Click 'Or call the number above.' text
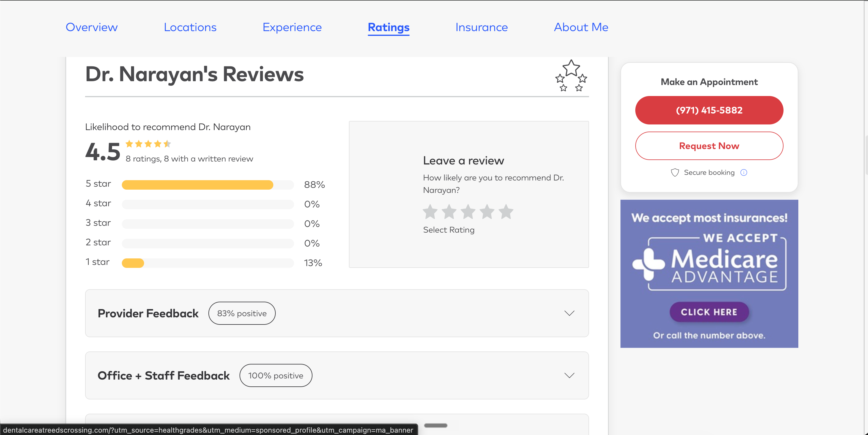The width and height of the screenshot is (868, 435). pyautogui.click(x=709, y=335)
